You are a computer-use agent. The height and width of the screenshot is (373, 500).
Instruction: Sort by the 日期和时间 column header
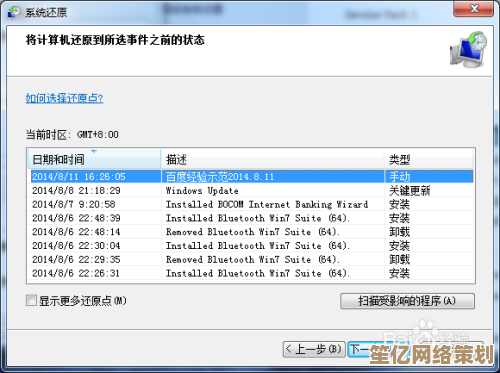(94, 159)
